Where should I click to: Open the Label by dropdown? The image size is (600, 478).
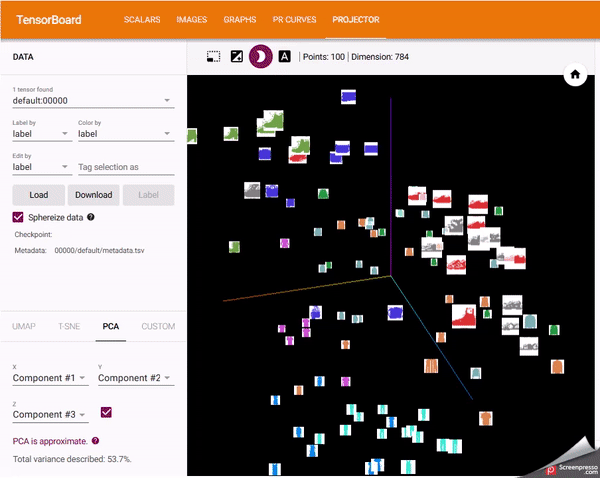(42, 134)
